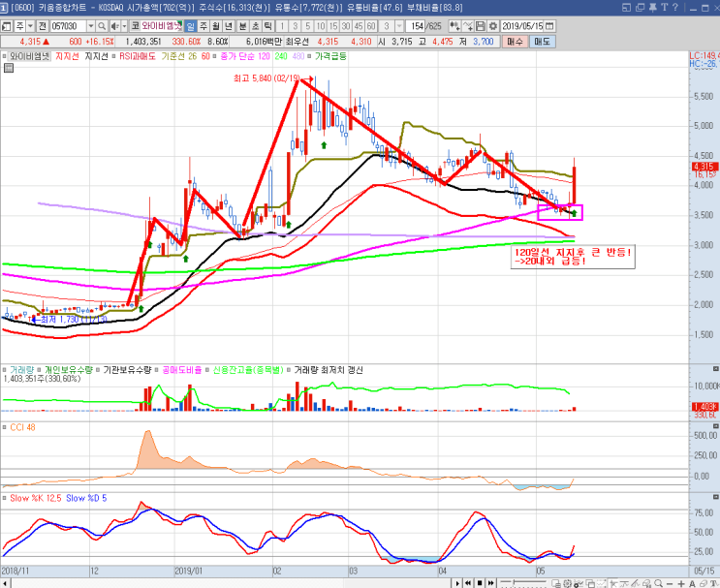Click the bottom text A tool icon
Image resolution: width=720 pixels, height=588 pixels.
692,583
